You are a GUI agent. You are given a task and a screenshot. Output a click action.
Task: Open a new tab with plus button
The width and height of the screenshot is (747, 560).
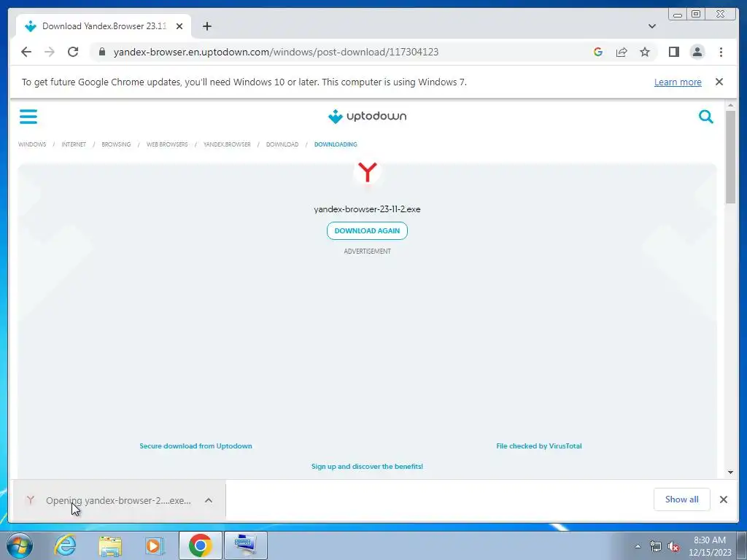206,26
